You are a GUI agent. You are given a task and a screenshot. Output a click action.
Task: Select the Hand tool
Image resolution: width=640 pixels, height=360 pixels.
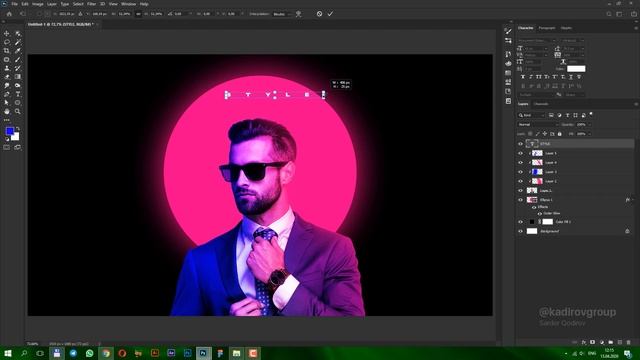coord(7,111)
